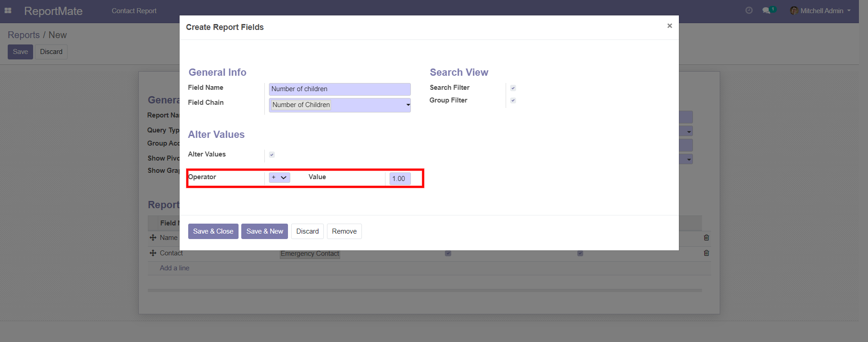This screenshot has height=342, width=868.
Task: Click the Save & Close button
Action: [213, 231]
